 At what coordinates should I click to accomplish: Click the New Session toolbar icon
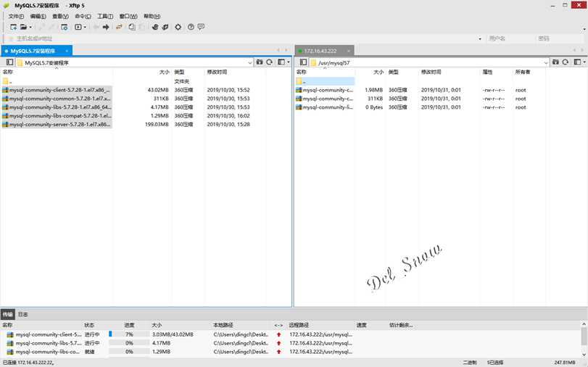coord(13,27)
